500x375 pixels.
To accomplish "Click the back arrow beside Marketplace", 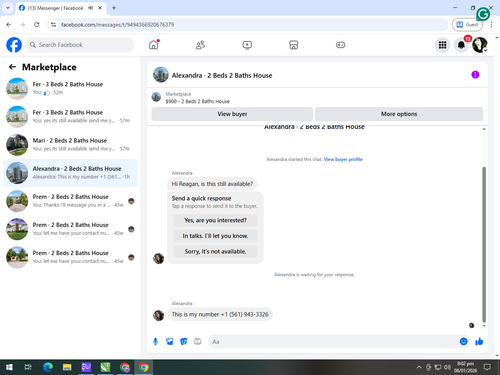I will 12,67.
